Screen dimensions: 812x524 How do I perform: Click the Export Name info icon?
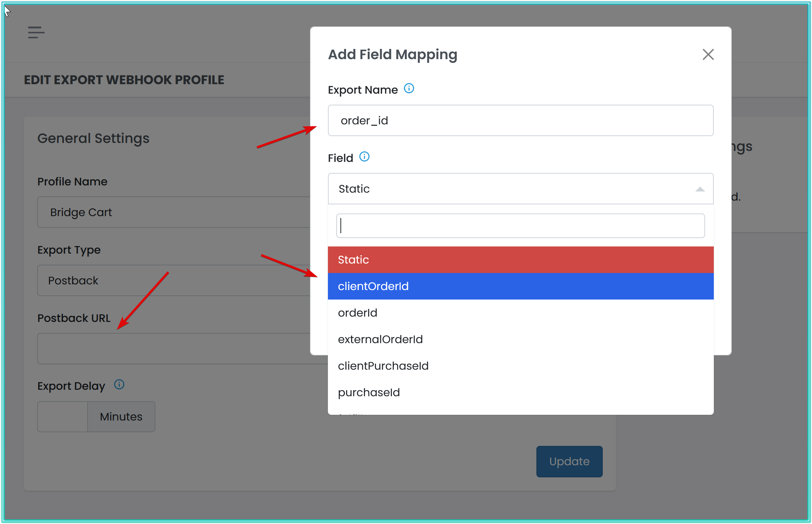click(409, 89)
